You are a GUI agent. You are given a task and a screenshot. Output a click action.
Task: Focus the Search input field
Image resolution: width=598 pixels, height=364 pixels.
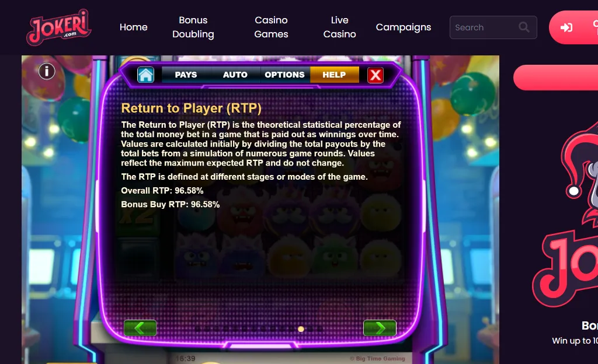[493, 27]
